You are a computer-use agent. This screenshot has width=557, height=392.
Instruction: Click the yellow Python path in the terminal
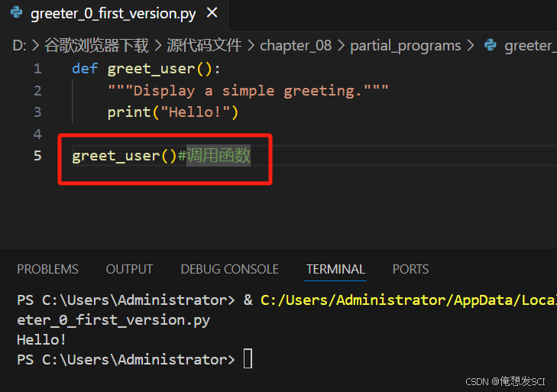click(409, 300)
